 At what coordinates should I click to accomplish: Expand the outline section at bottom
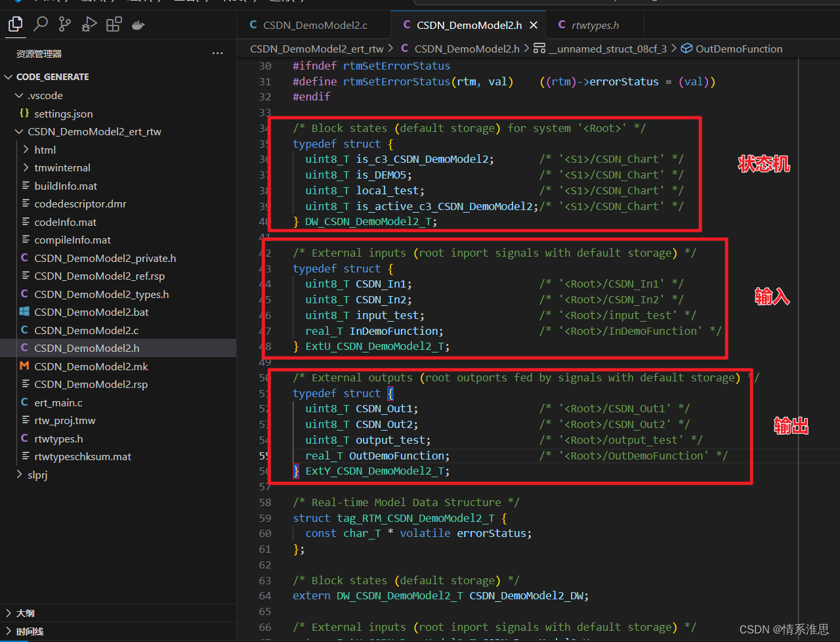[x=118, y=613]
